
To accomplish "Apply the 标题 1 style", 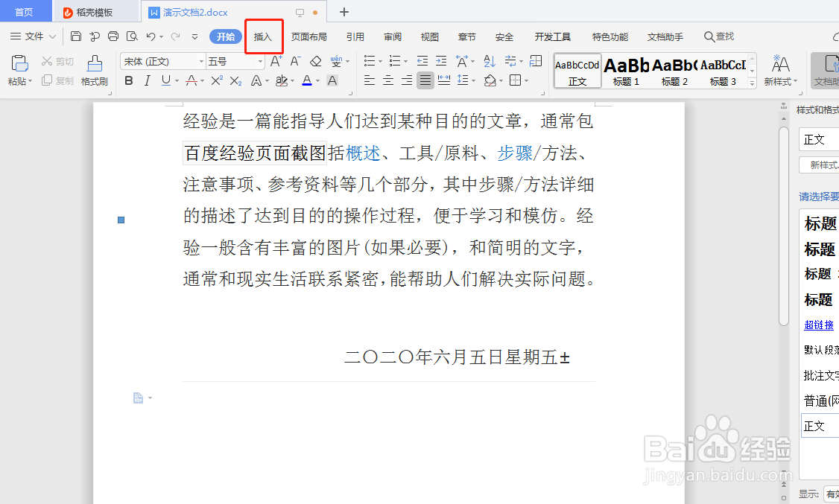I will click(626, 71).
